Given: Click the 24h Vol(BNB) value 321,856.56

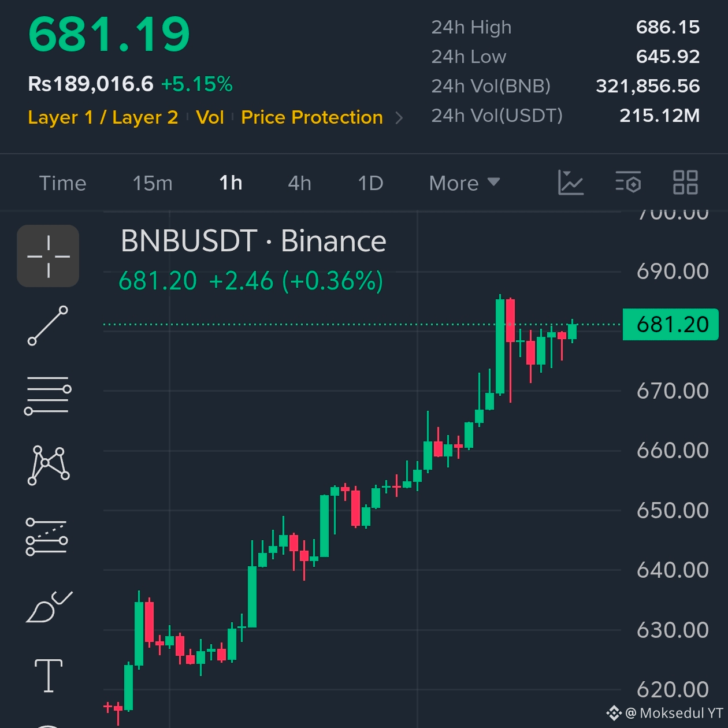Looking at the screenshot, I should [648, 86].
